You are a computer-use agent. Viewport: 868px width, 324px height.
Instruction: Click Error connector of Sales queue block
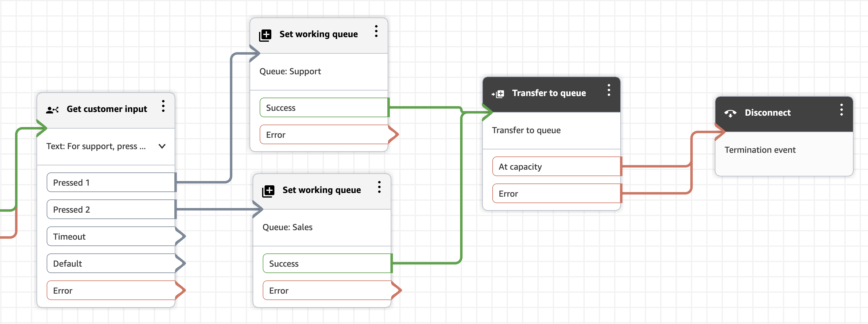click(x=397, y=290)
